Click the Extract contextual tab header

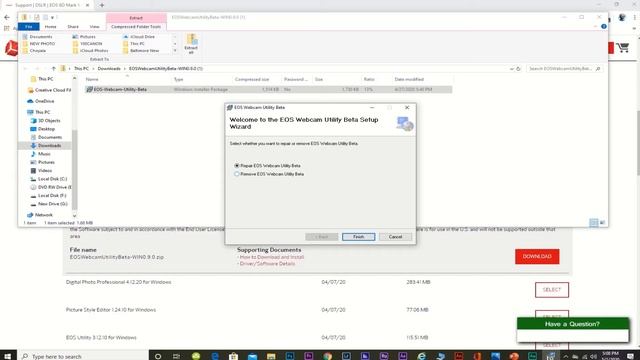tap(136, 18)
